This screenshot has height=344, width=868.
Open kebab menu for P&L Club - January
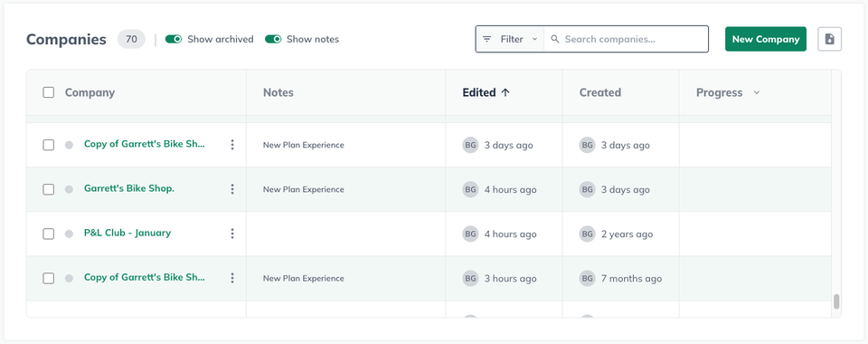click(232, 234)
